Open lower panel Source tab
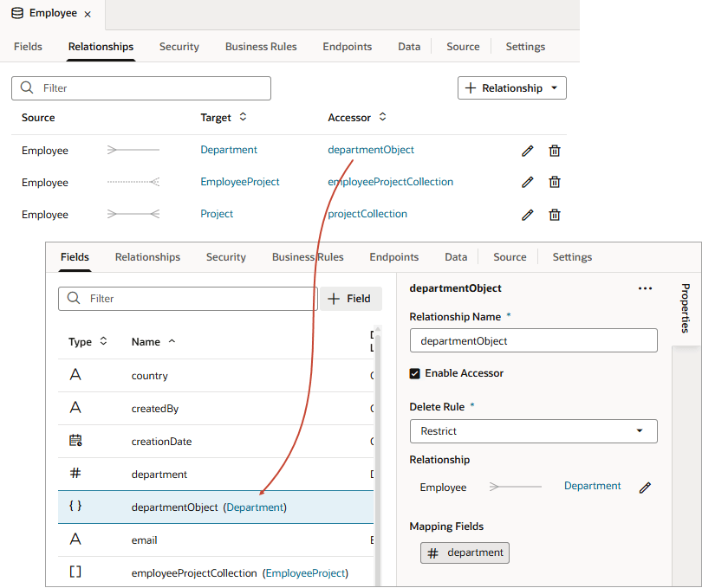702x588 pixels. tap(510, 257)
